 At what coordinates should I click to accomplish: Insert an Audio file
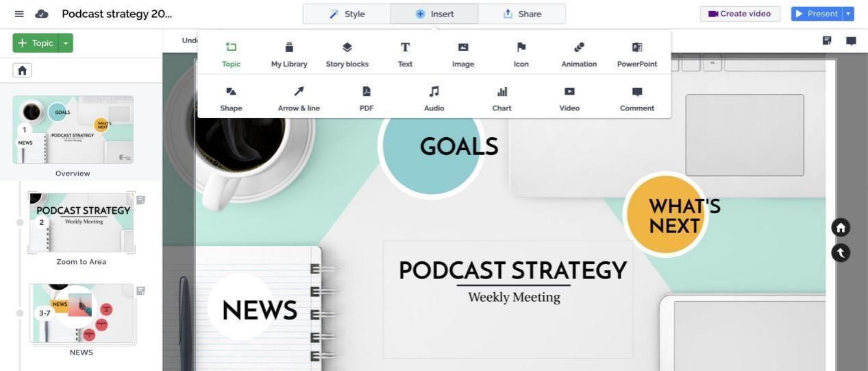pos(434,99)
